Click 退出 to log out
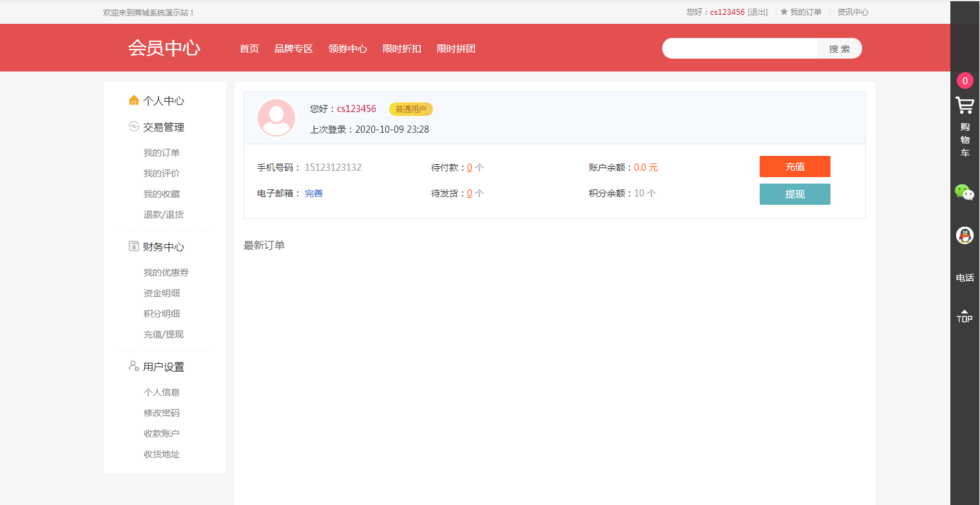This screenshot has width=980, height=505. [758, 12]
